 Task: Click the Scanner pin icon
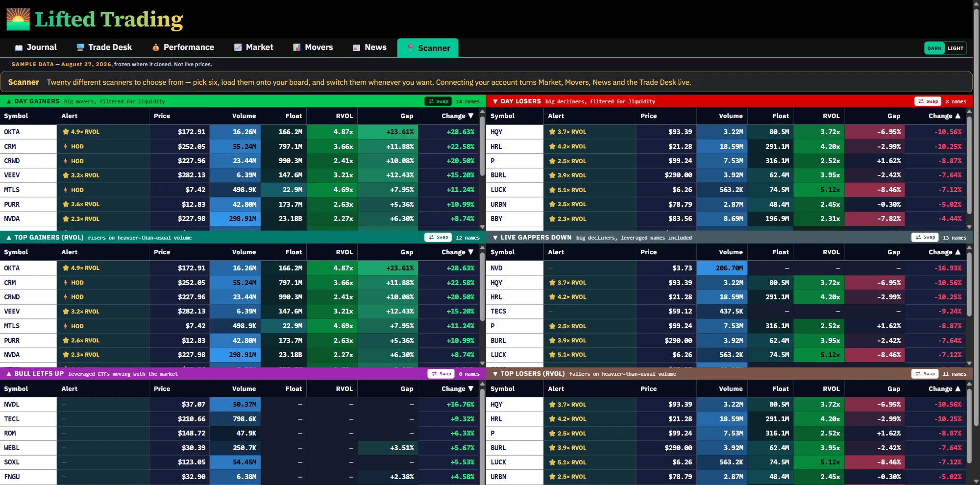[x=410, y=48]
